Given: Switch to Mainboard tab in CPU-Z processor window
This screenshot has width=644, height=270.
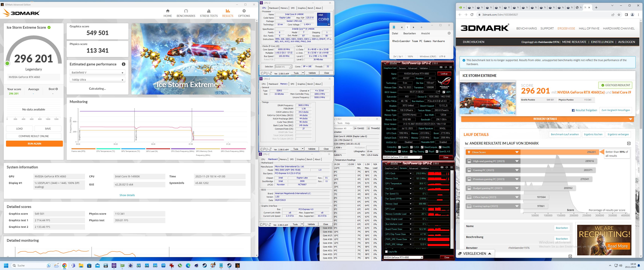Looking at the screenshot, I should pyautogui.click(x=274, y=8).
